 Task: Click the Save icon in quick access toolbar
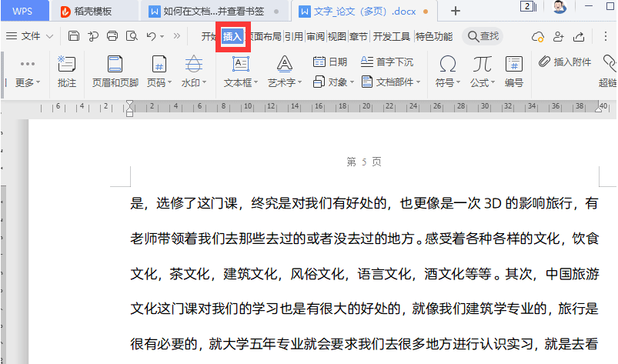(74, 36)
